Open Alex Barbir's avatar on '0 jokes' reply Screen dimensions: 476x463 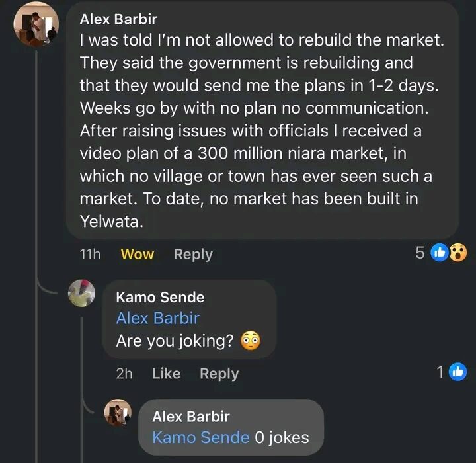coord(118,412)
